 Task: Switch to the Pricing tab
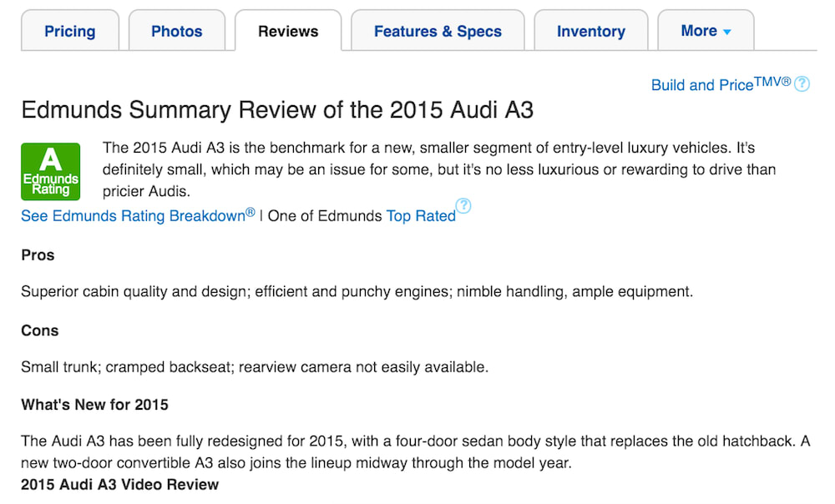tap(70, 31)
